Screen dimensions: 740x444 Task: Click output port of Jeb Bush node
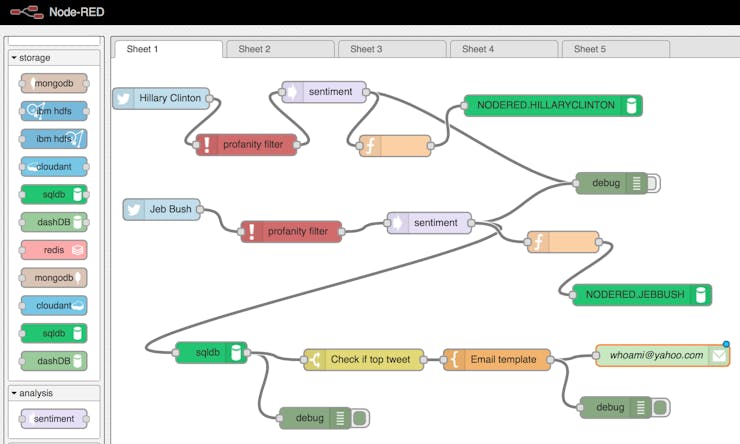(x=200, y=209)
